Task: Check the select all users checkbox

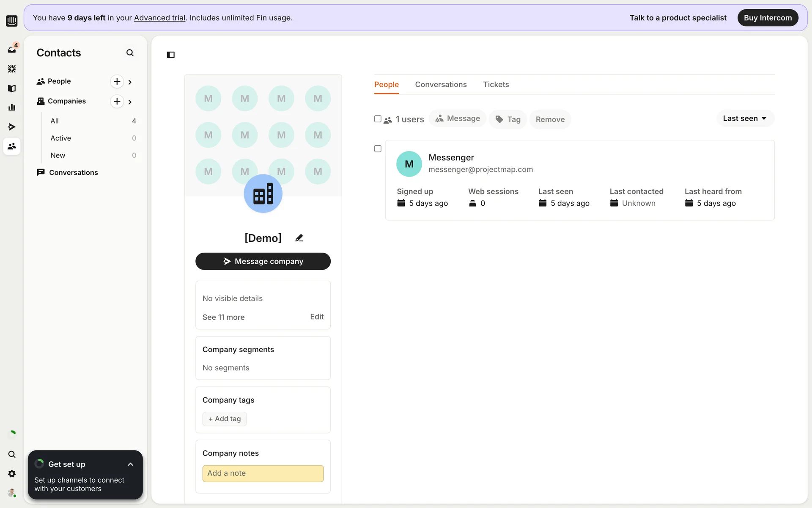Action: (x=378, y=119)
